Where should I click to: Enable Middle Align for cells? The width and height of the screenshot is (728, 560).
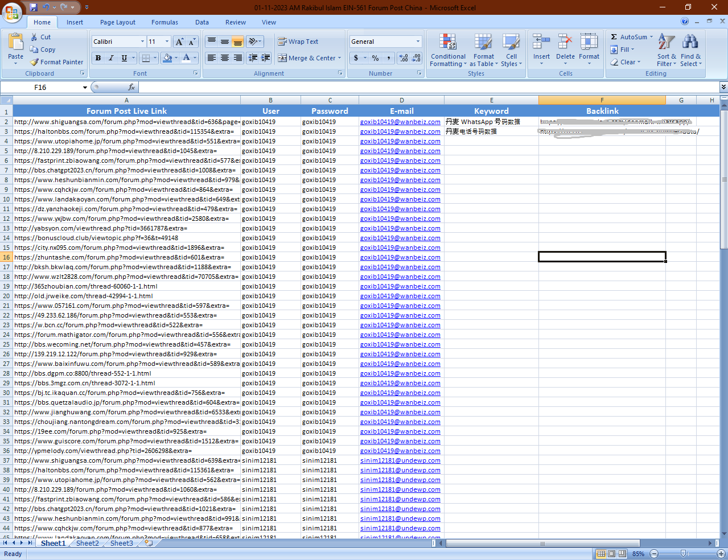point(225,42)
